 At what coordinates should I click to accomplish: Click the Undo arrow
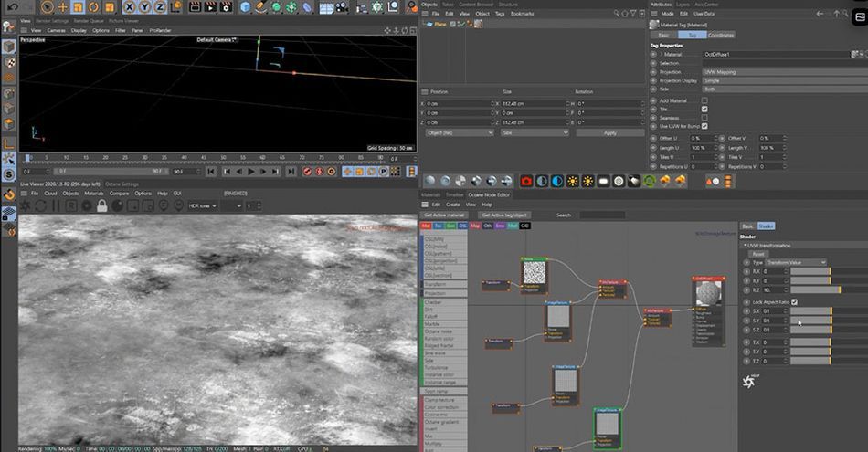13,6
